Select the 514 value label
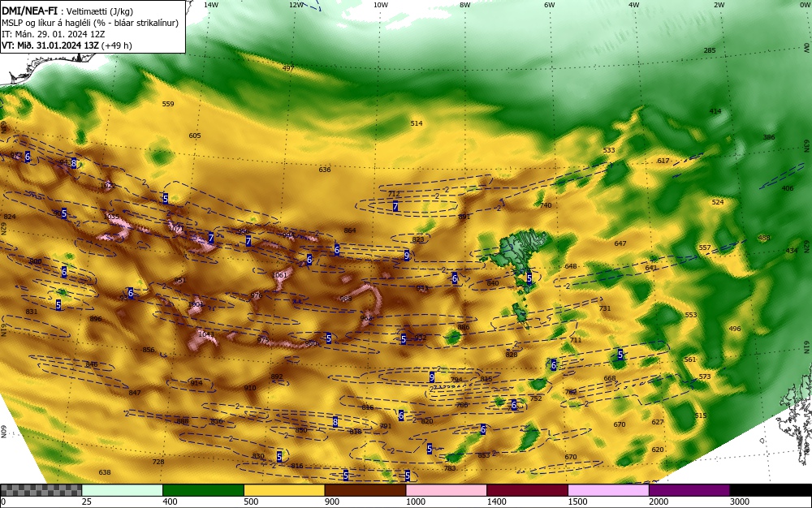The height and width of the screenshot is (508, 812). pos(417,123)
